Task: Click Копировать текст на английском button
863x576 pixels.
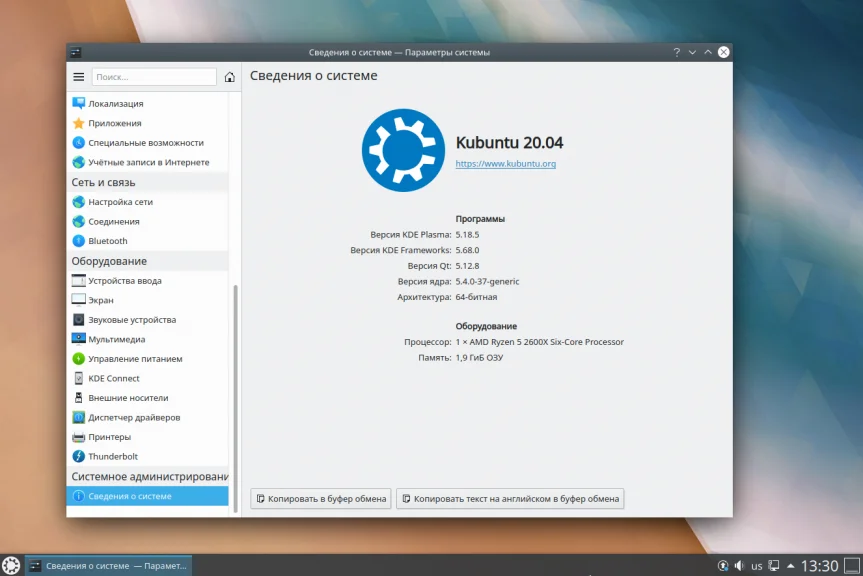Action: coord(510,498)
